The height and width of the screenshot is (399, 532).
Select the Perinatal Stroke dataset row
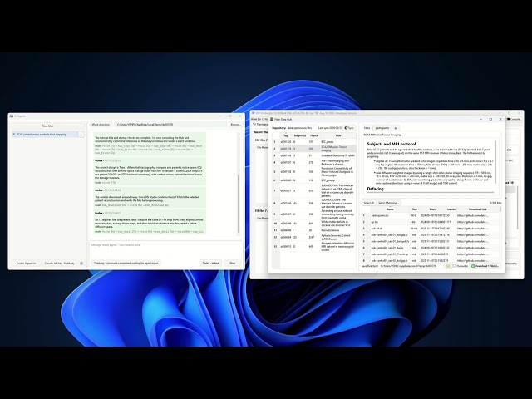(314, 230)
